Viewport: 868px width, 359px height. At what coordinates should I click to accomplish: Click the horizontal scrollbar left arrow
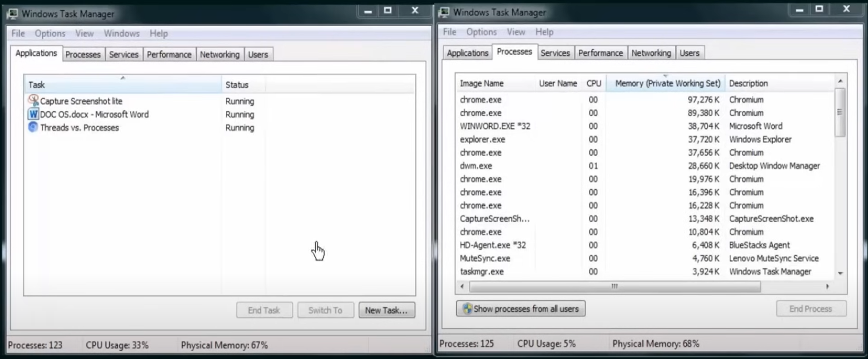[x=462, y=286]
